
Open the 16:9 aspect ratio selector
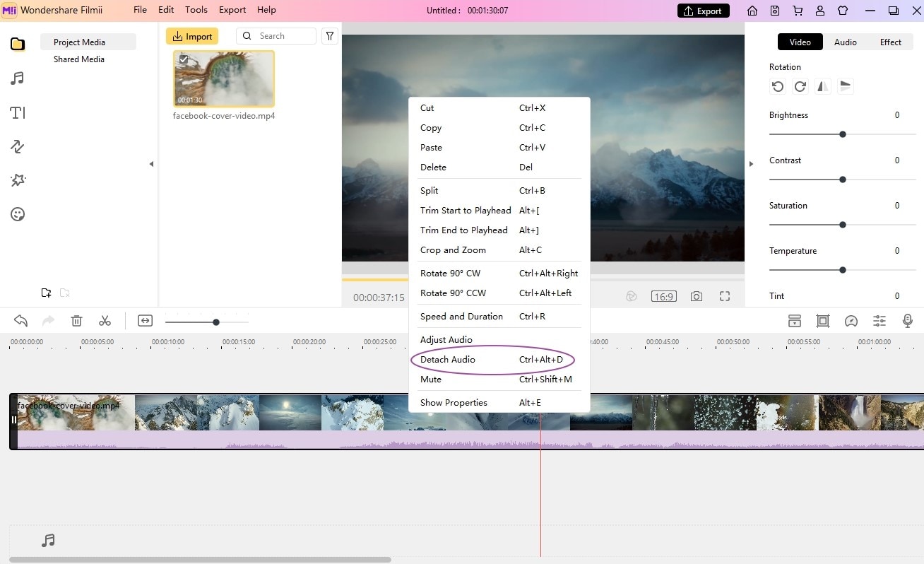tap(663, 297)
